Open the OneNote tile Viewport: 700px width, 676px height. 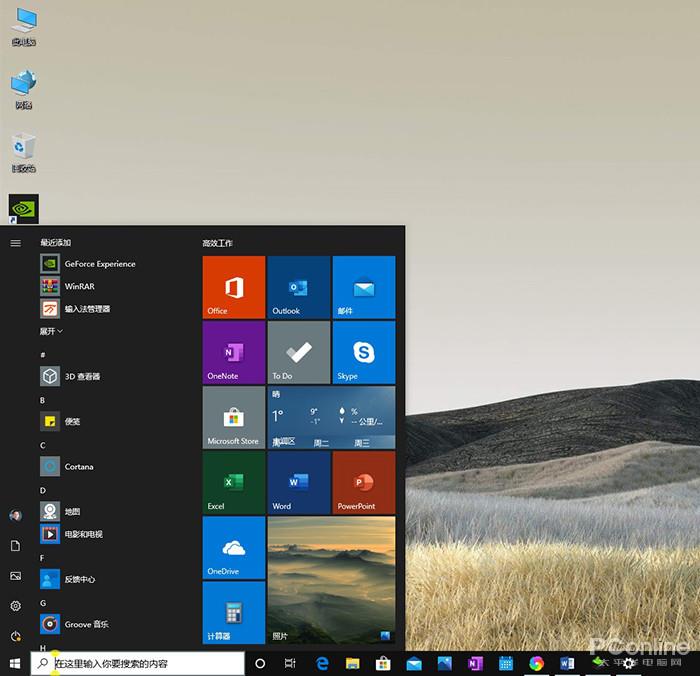pyautogui.click(x=234, y=352)
